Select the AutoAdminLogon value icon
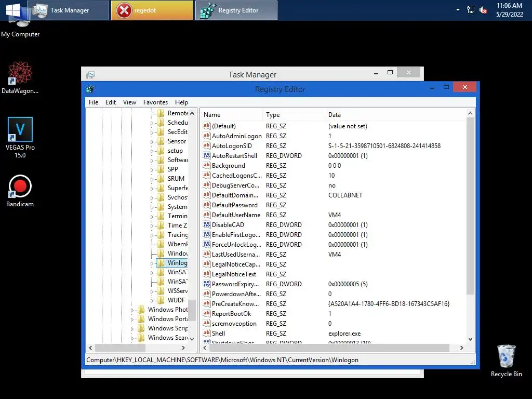This screenshot has height=399, width=532. tap(207, 136)
